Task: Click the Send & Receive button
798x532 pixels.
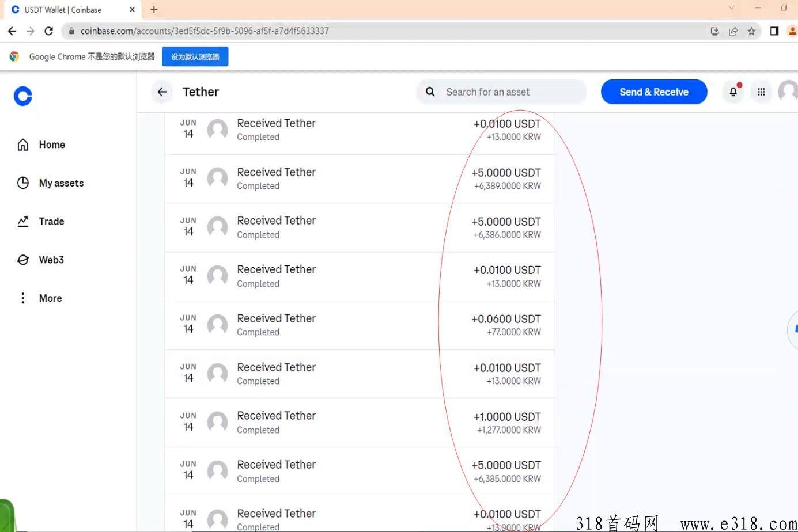Action: coord(654,92)
